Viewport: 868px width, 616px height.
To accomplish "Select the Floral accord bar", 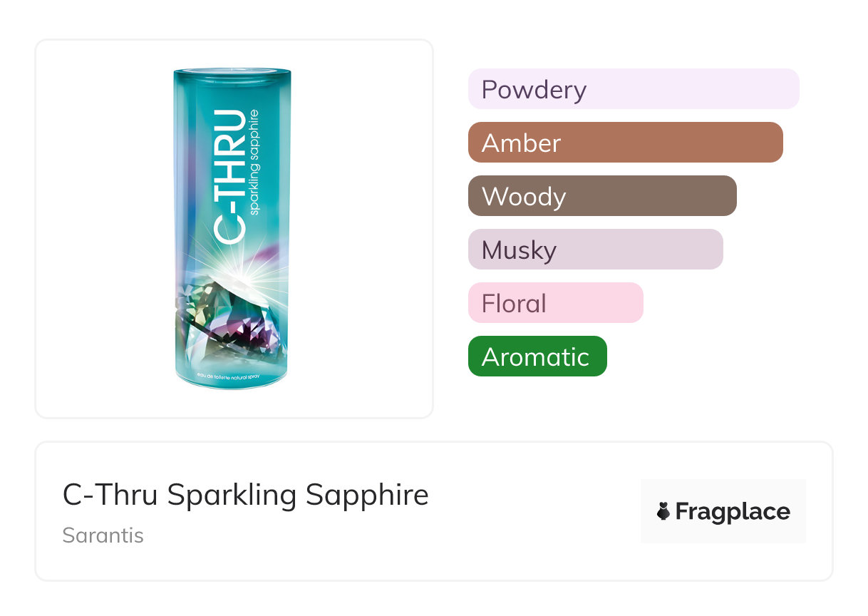I will click(x=555, y=303).
